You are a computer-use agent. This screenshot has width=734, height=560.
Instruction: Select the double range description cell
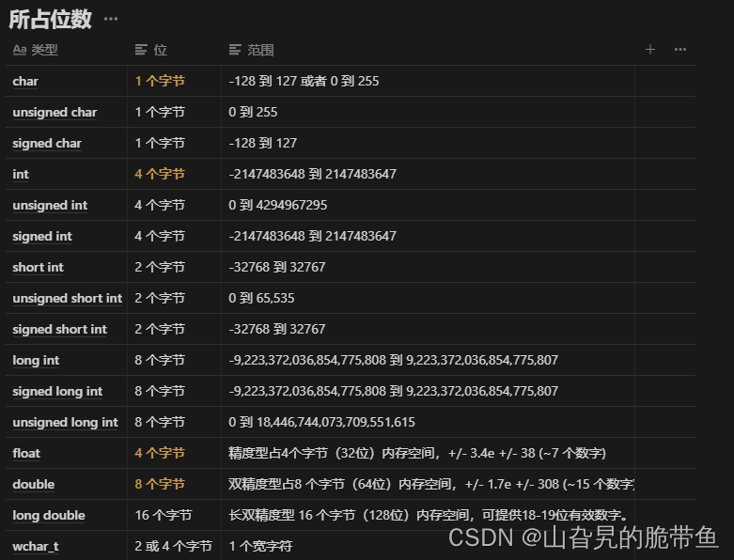(428, 484)
